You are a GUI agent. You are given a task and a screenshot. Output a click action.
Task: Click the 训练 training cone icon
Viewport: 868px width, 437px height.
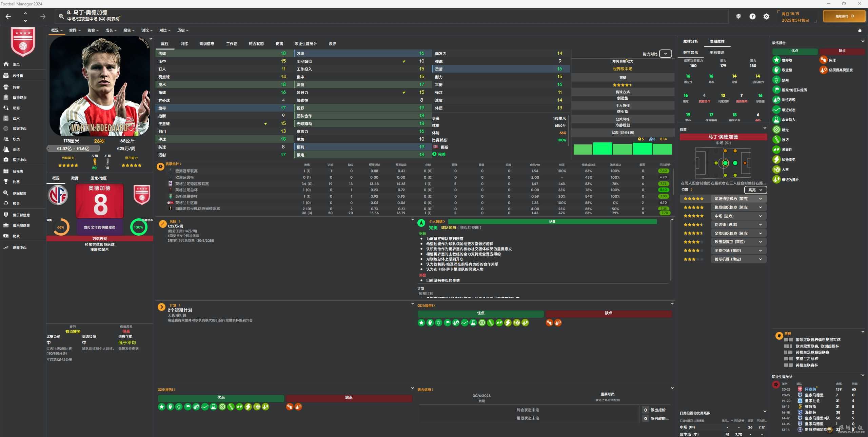pyautogui.click(x=6, y=149)
